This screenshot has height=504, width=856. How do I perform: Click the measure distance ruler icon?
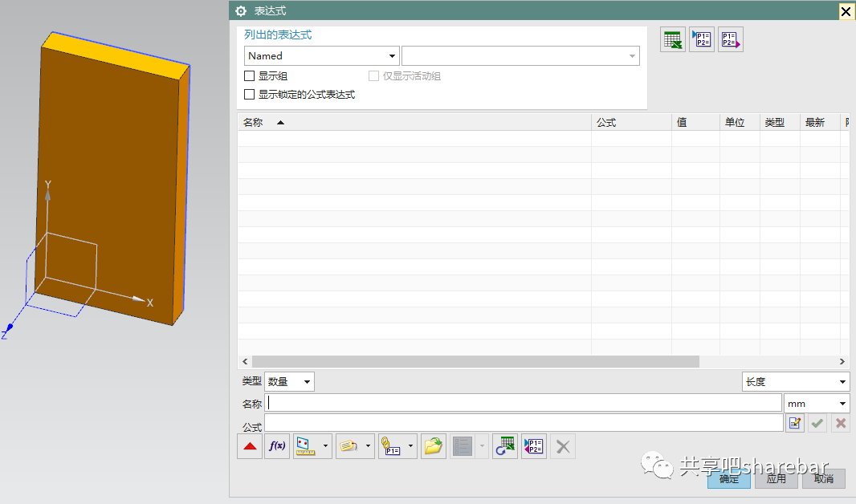(306, 446)
